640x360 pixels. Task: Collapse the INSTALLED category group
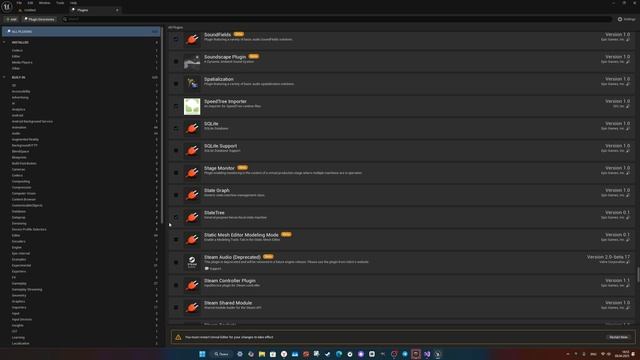(4, 42)
